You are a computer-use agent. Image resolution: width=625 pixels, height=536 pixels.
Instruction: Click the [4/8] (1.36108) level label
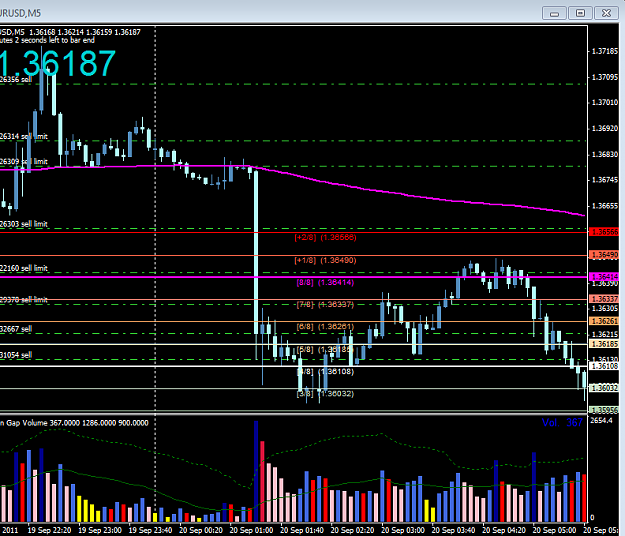tap(325, 372)
